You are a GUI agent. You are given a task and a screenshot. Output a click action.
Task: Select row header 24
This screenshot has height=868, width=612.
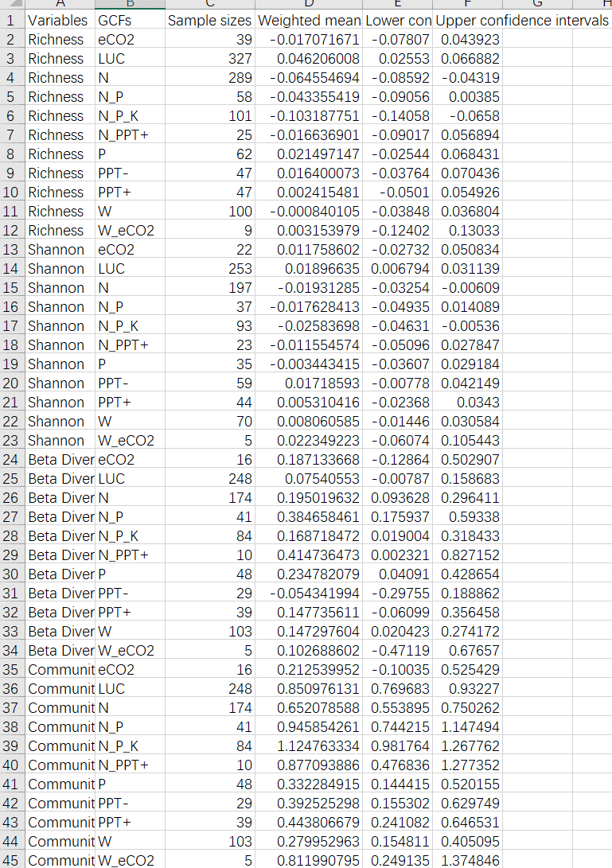coord(12,460)
